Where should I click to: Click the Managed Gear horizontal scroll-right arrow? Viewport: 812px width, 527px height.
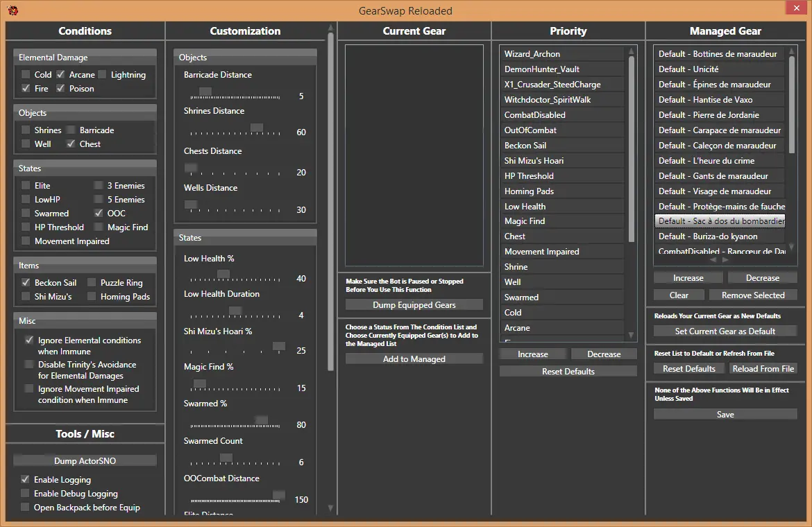click(726, 259)
